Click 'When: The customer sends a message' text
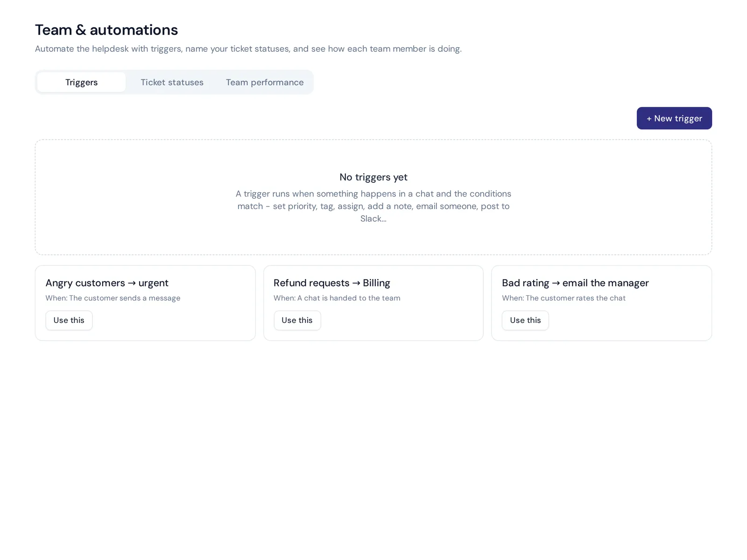747x560 pixels. 113,298
